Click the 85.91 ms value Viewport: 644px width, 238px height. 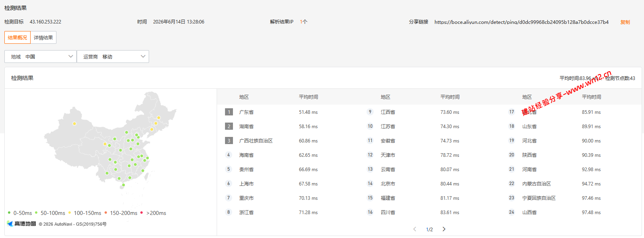[591, 112]
